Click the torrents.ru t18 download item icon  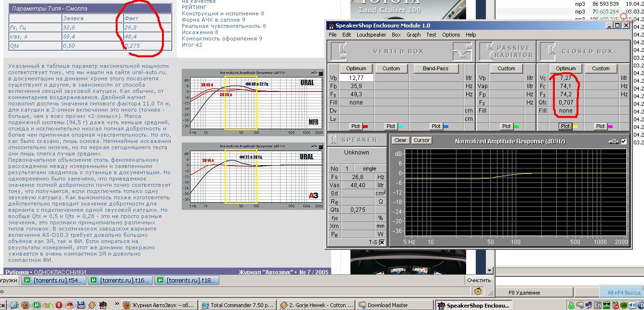pos(161,280)
